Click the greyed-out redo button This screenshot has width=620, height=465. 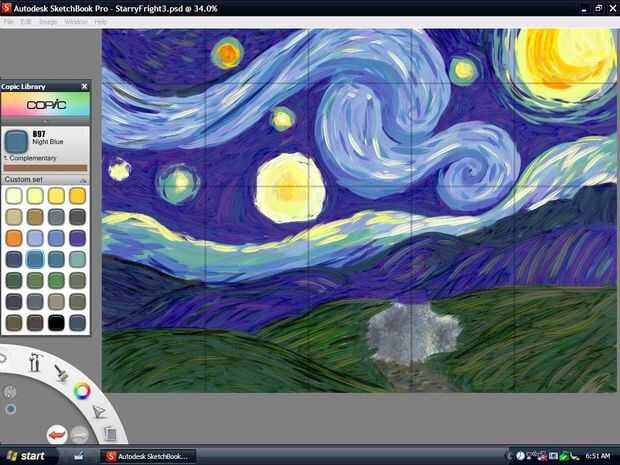[79, 435]
